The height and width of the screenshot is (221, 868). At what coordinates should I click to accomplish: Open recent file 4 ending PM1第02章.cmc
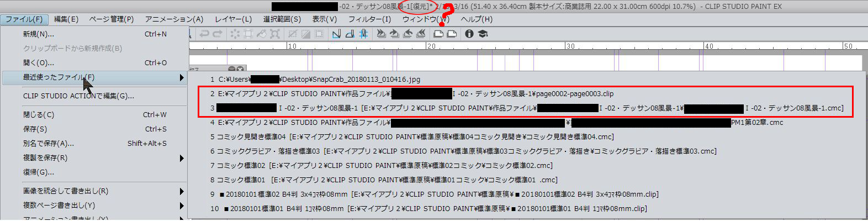pyautogui.click(x=526, y=123)
